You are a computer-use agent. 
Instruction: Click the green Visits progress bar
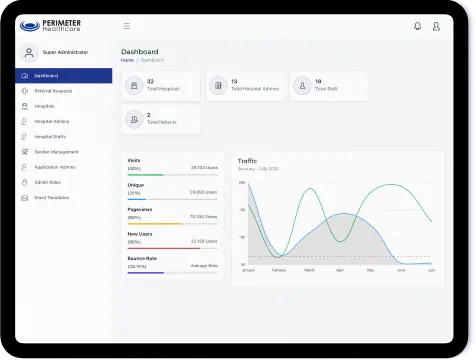pyautogui.click(x=146, y=175)
